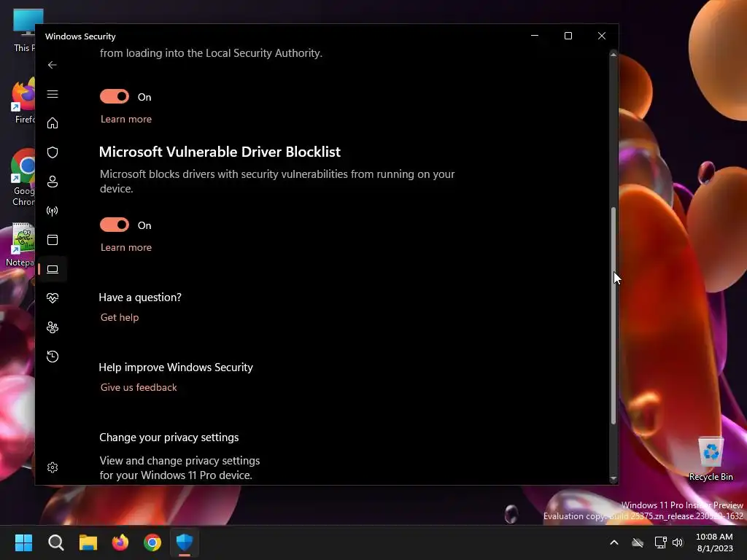
Task: Open App & browser control icon
Action: [x=53, y=239]
